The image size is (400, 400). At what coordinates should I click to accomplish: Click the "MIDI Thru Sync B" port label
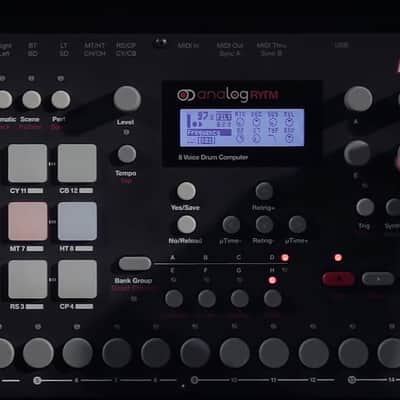271,49
